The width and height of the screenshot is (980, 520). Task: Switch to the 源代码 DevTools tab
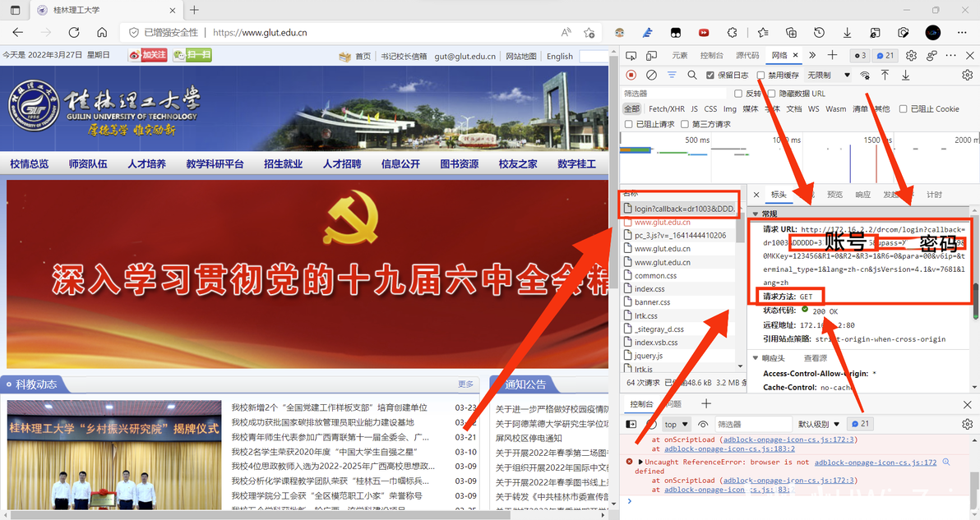pyautogui.click(x=747, y=56)
